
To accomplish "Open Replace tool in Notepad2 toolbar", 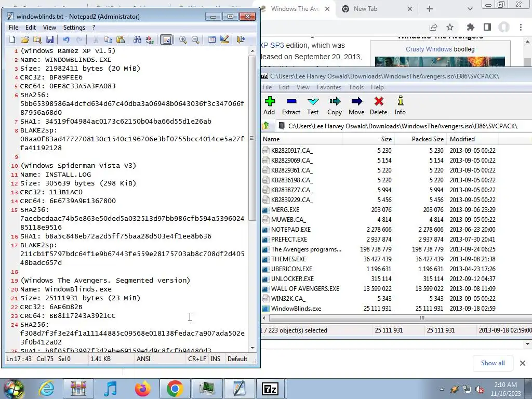I will tap(150, 39).
